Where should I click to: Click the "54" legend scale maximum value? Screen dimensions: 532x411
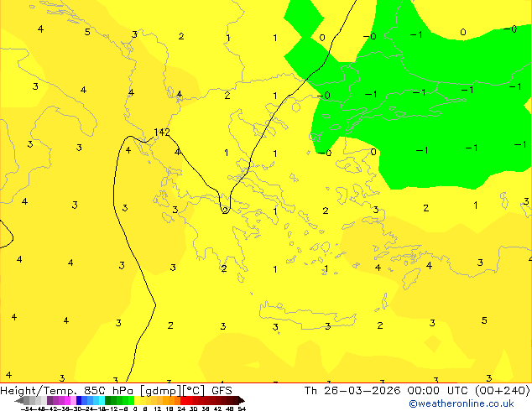tap(242, 409)
